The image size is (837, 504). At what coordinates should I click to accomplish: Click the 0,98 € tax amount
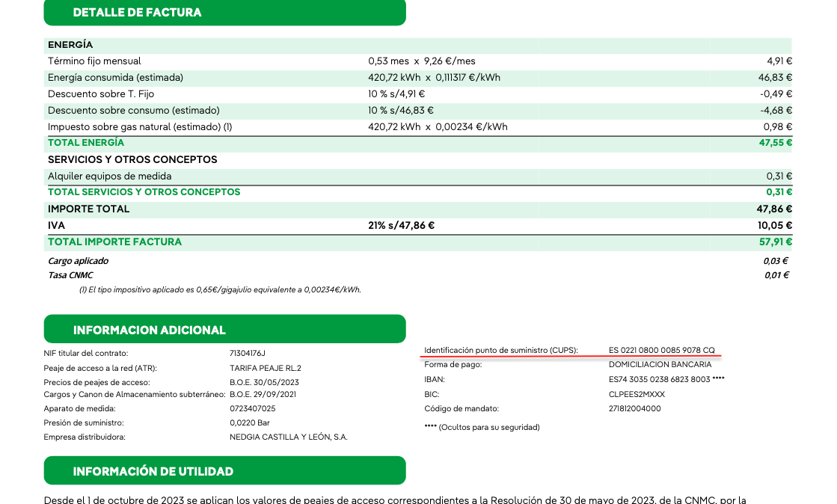coord(778,127)
